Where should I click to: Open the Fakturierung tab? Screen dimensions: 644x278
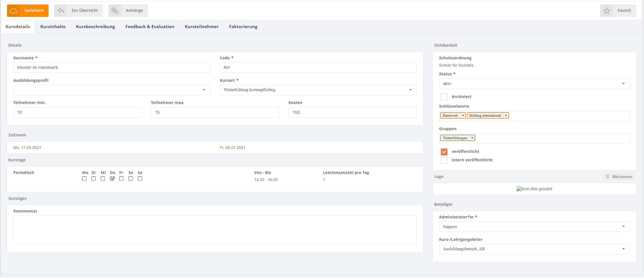click(243, 27)
